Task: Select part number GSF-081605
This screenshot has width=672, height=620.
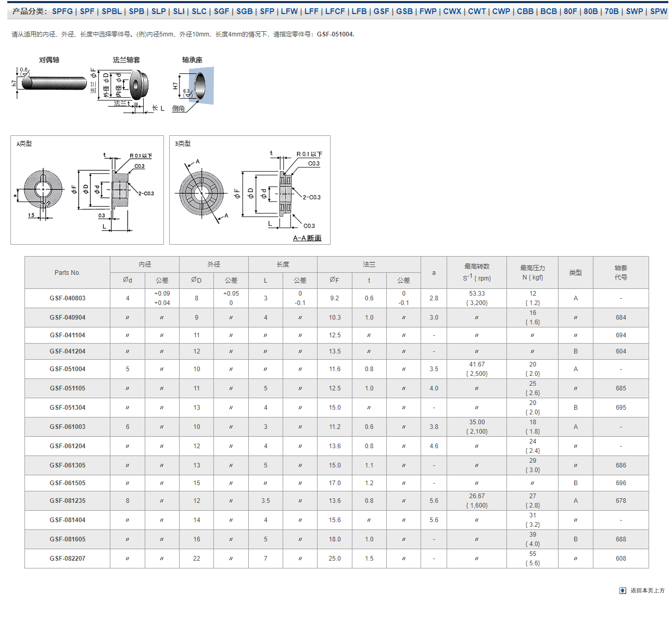Action: pos(68,539)
